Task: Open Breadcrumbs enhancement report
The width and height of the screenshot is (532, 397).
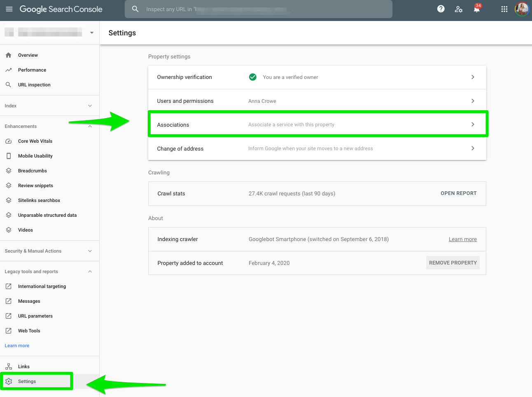Action: click(x=33, y=171)
